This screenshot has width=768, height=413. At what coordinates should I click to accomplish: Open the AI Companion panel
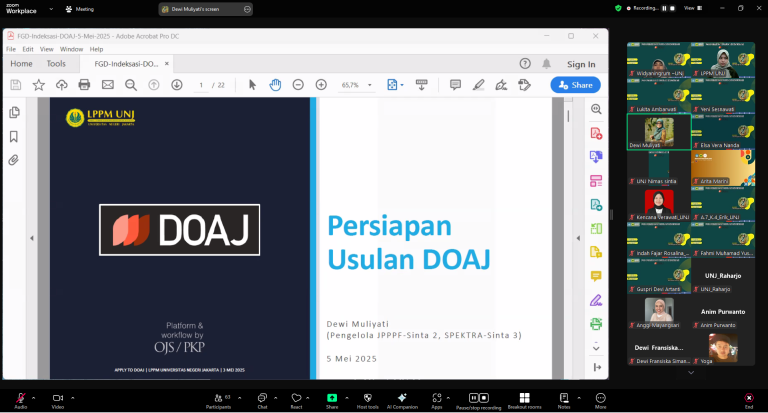tap(402, 398)
